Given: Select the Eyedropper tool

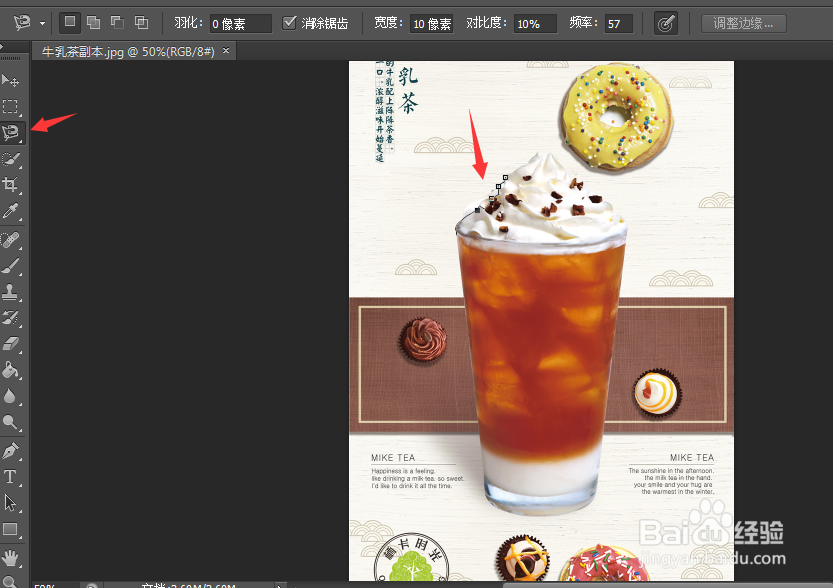Looking at the screenshot, I should 11,211.
